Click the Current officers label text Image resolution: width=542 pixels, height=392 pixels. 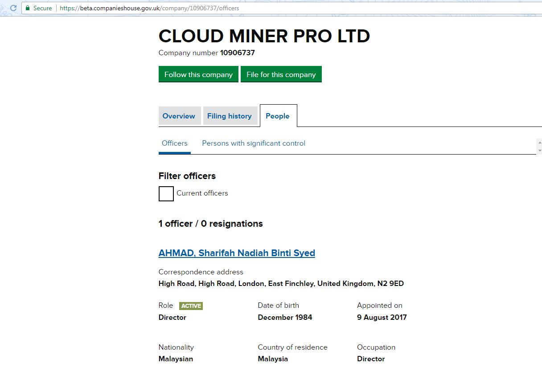tap(202, 193)
